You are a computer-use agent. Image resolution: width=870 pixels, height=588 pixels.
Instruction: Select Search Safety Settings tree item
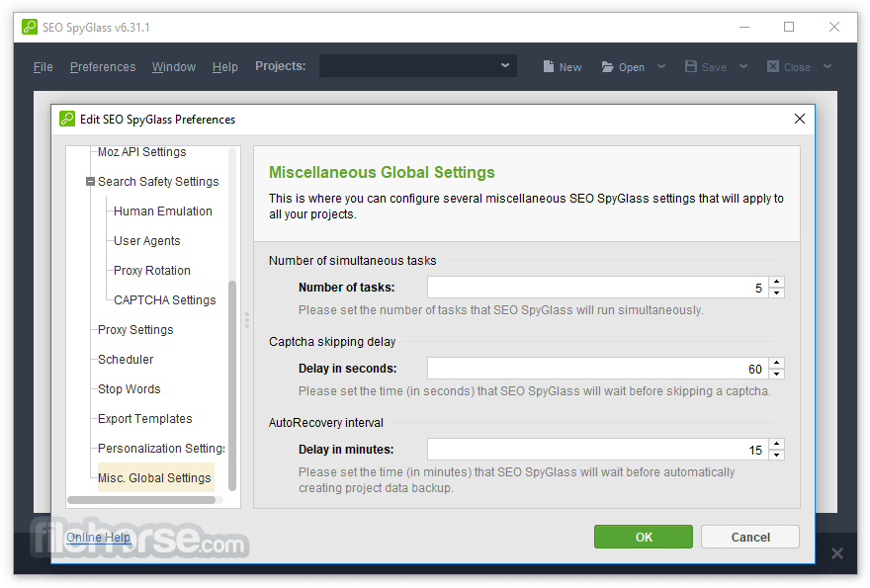click(158, 182)
